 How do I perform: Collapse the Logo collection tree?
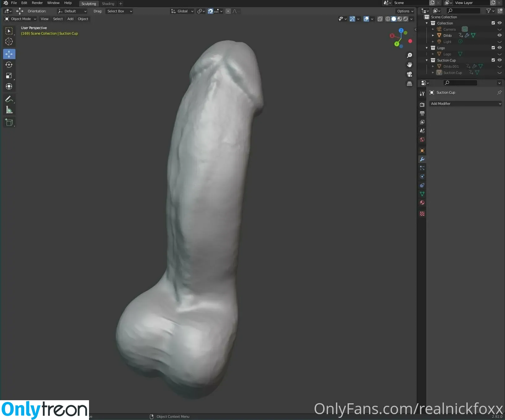coord(427,48)
